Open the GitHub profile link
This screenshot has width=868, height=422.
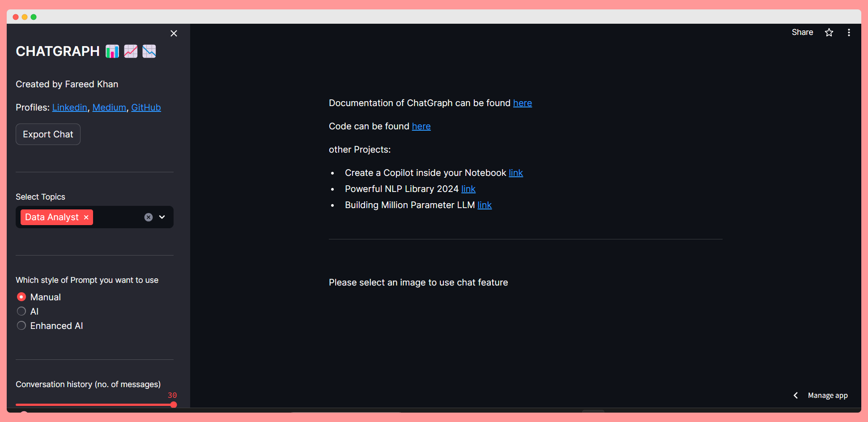[146, 107]
